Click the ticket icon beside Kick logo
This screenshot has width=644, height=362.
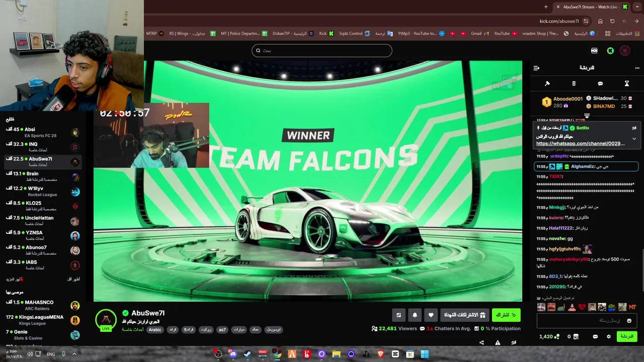tap(594, 51)
